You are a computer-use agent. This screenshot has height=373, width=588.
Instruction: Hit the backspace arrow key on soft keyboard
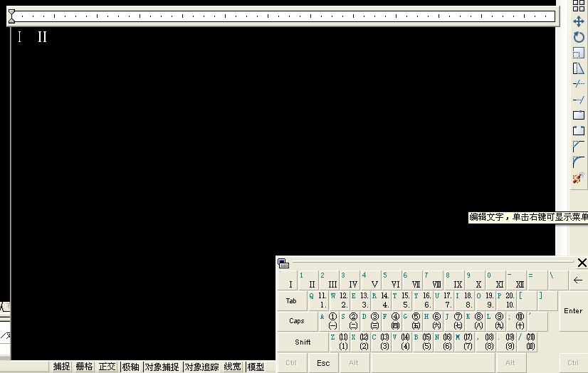click(x=578, y=280)
